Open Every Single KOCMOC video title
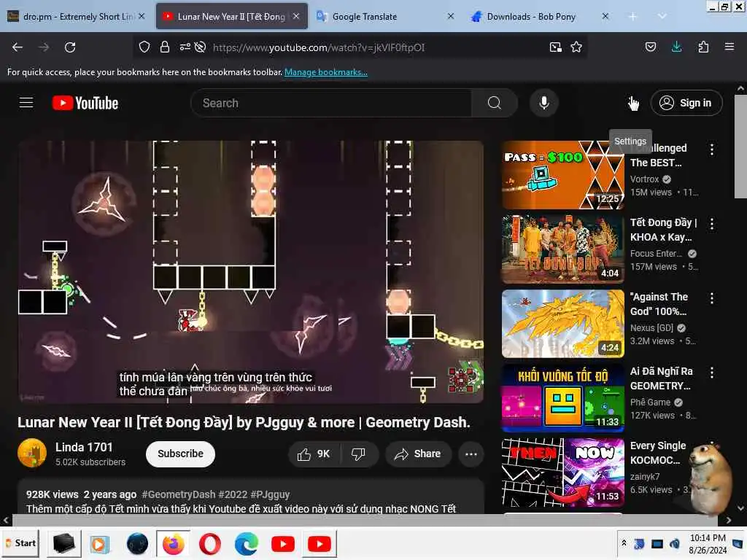The height and width of the screenshot is (560, 747). [x=658, y=453]
